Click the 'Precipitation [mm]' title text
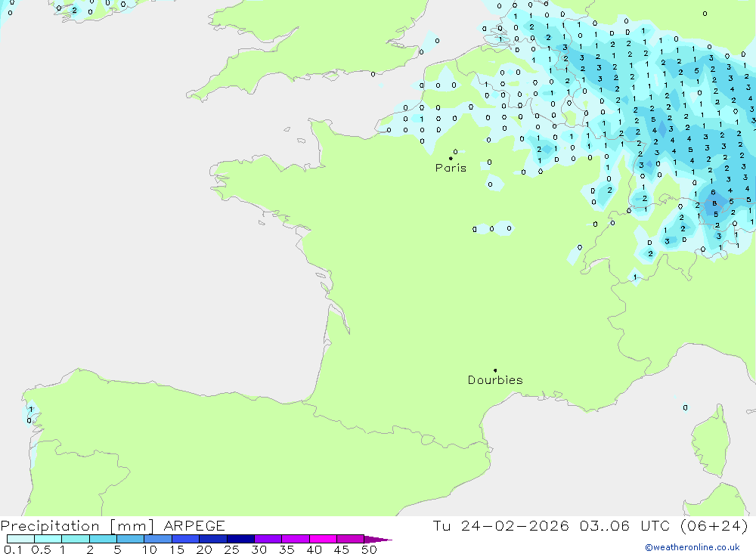Viewport: 756px width, 554px height. (77, 526)
